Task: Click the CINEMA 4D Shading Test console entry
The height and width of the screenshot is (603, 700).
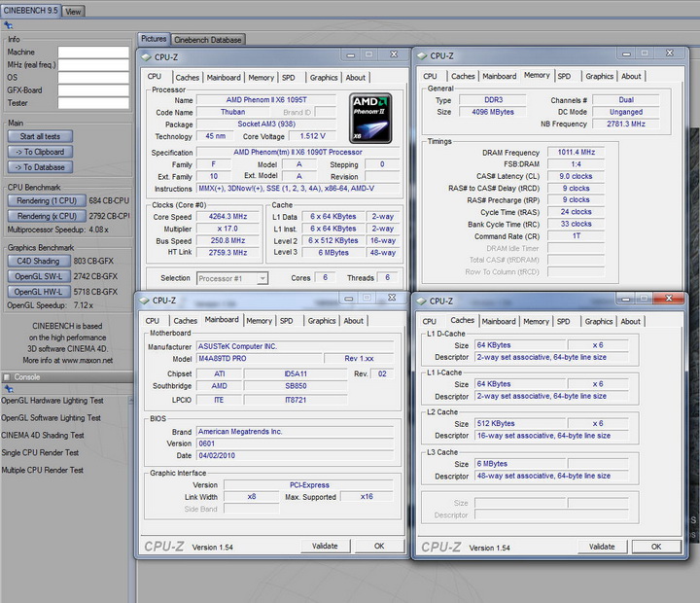Action: click(43, 436)
